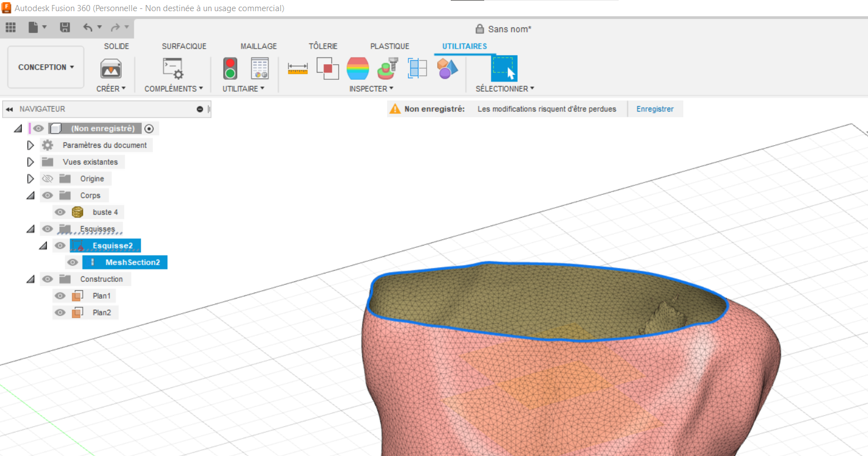
Task: Open the SÉLECTIONNER menu
Action: [505, 89]
